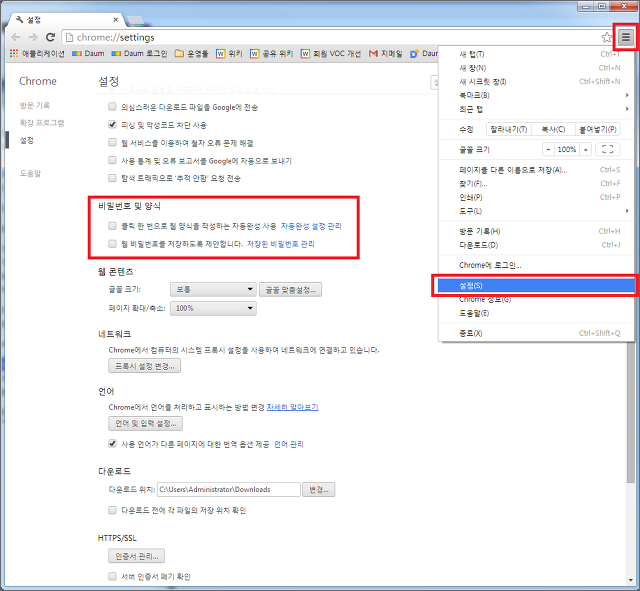The height and width of the screenshot is (591, 640).
Task: Open the 위키 bookmark
Action: pyautogui.click(x=229, y=53)
